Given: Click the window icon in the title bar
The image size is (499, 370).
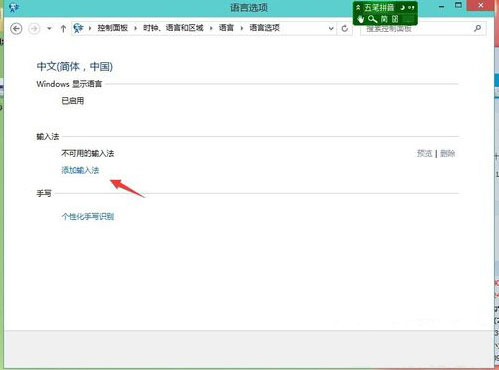Looking at the screenshot, I should pos(14,8).
